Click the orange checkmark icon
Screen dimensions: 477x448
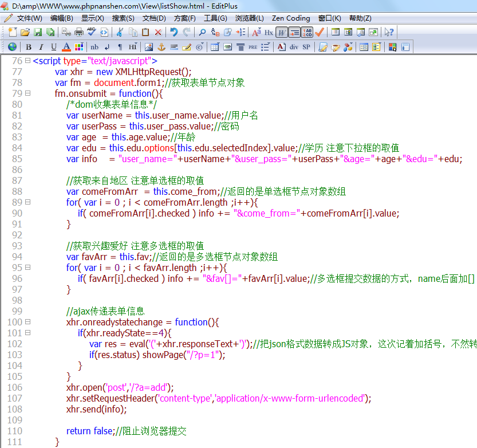[320, 32]
